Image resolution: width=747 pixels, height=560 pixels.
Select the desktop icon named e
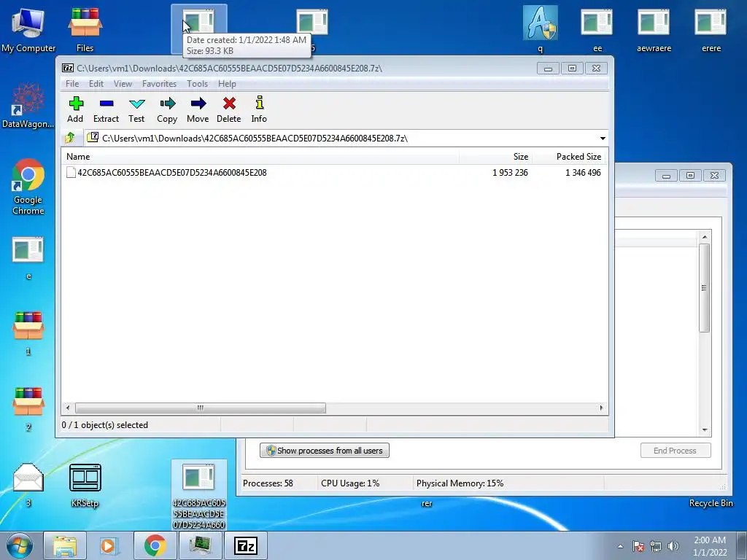tap(28, 257)
